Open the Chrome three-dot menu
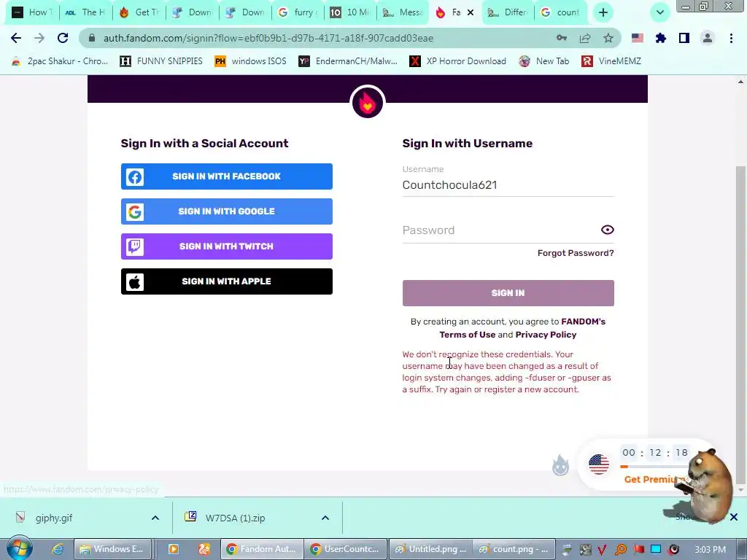 coord(731,38)
